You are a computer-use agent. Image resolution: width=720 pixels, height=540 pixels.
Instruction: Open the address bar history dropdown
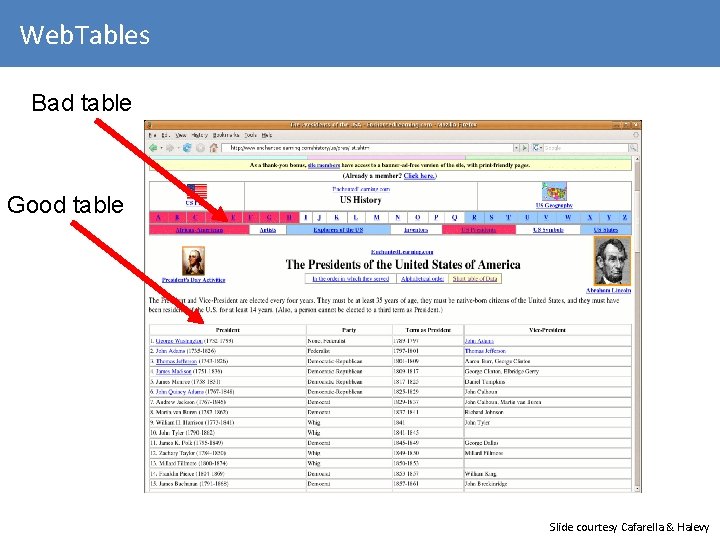point(517,148)
